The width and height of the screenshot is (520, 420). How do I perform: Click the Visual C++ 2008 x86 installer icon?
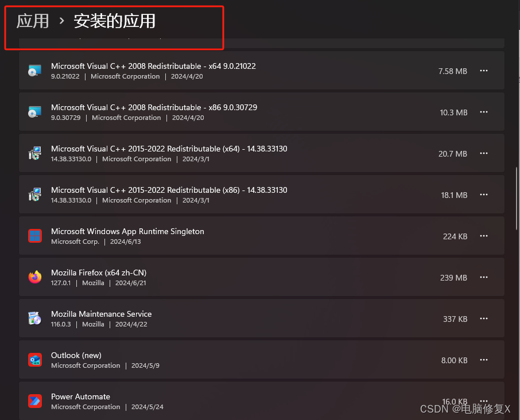pyautogui.click(x=35, y=112)
